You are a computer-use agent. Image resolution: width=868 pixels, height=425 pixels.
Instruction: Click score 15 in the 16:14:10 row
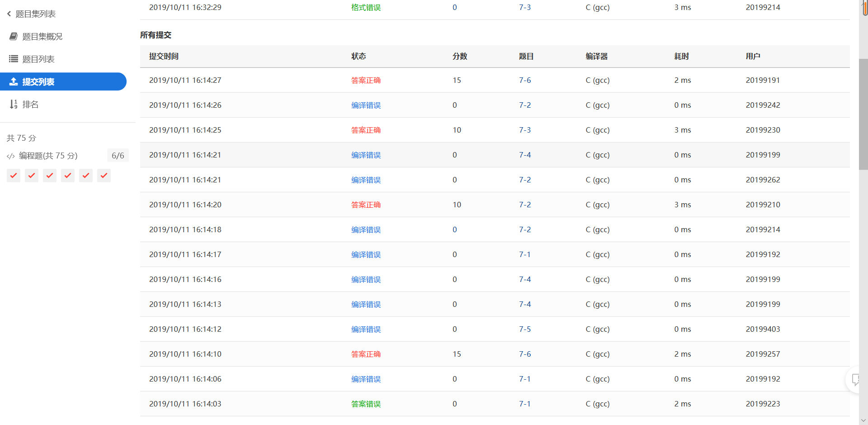[x=457, y=354]
